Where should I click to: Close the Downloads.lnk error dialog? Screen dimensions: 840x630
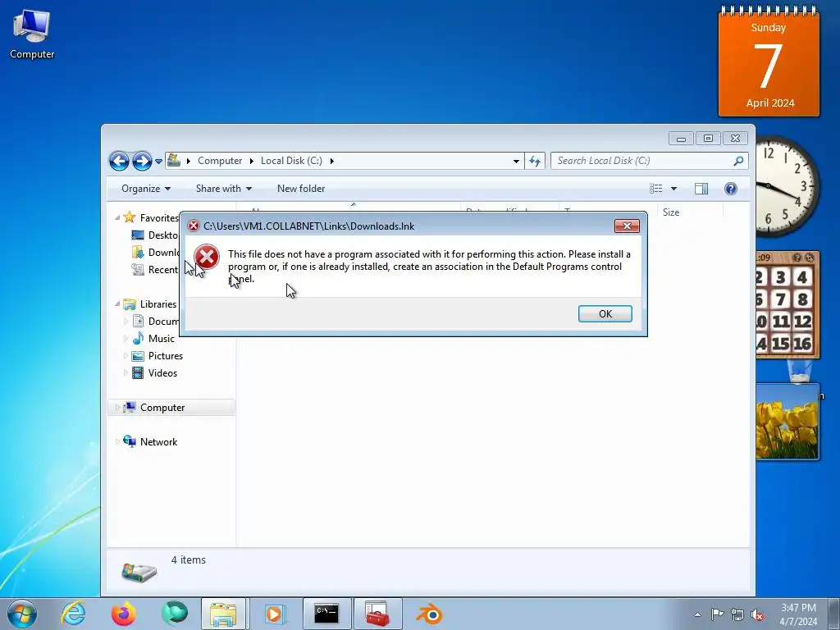pyautogui.click(x=627, y=226)
